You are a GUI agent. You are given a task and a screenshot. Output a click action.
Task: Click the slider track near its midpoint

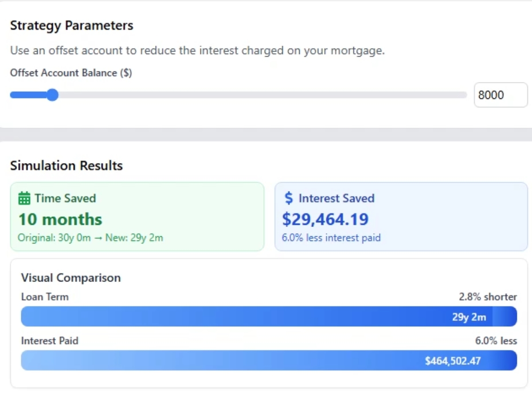238,95
